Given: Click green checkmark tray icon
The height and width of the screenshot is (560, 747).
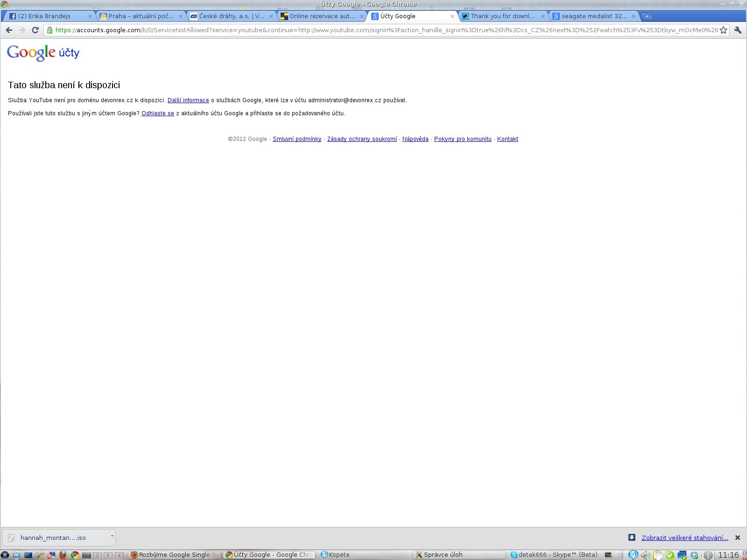Looking at the screenshot, I should click(670, 555).
